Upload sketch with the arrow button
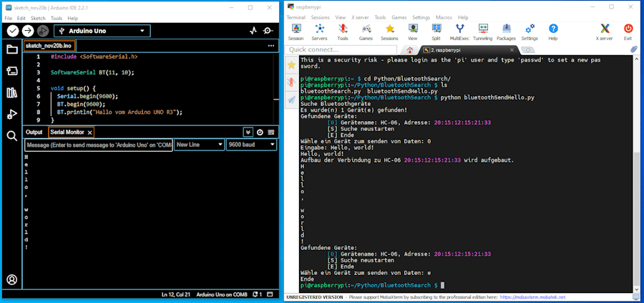The width and height of the screenshot is (644, 303). 28,31
